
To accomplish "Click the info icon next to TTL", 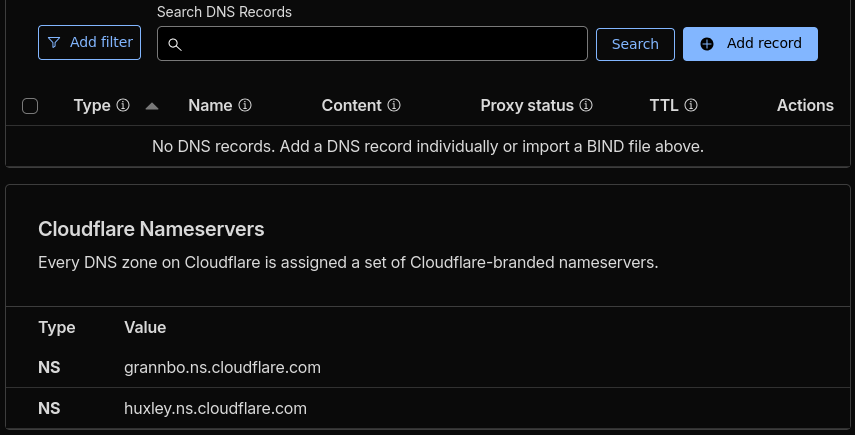I will click(691, 105).
